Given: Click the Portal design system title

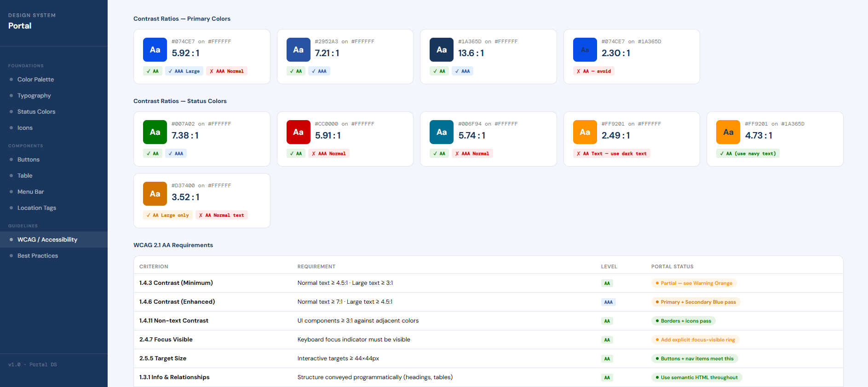Looking at the screenshot, I should (20, 26).
